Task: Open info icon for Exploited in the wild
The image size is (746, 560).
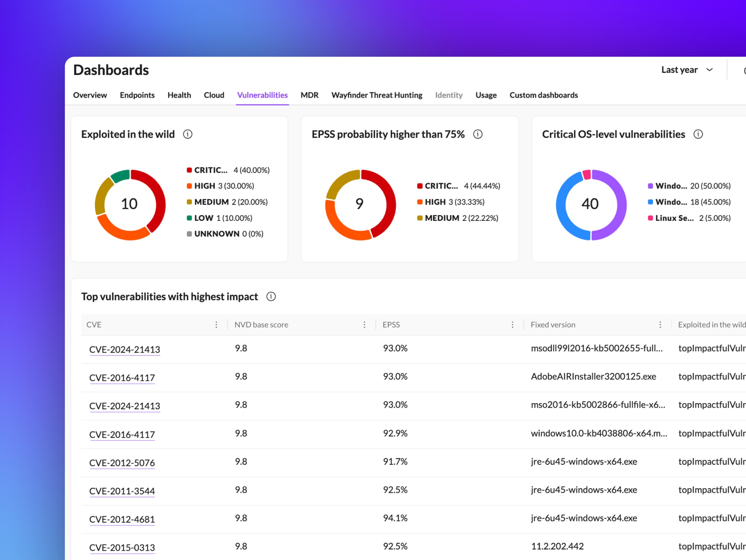Action: click(188, 134)
